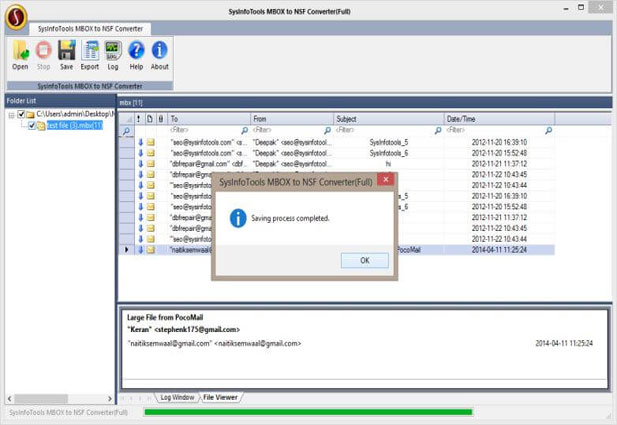Sort by the To column header

pyautogui.click(x=209, y=119)
